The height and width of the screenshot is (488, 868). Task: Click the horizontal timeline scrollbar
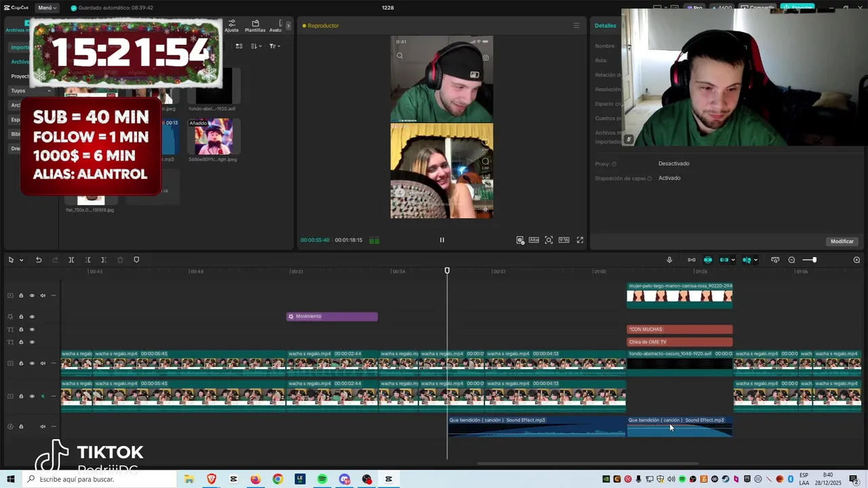(588, 464)
